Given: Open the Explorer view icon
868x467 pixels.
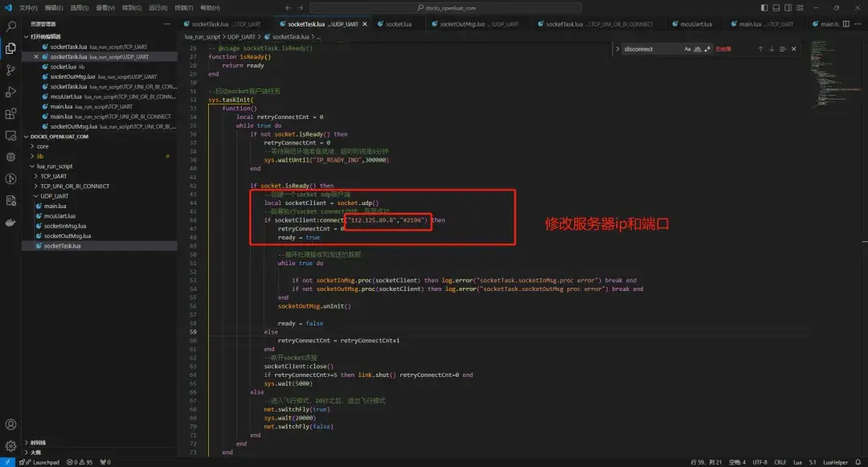Looking at the screenshot, I should [10, 48].
